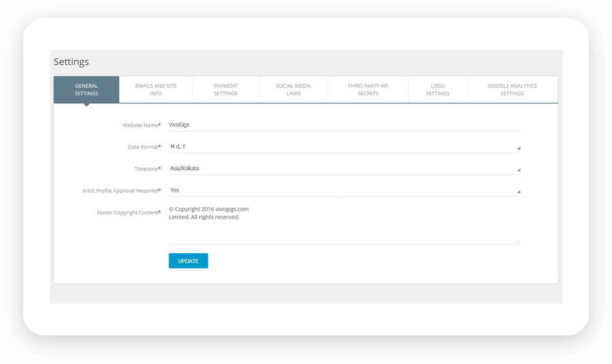Switch to the Emails and Site Info tab
The height and width of the screenshot is (364, 612).
156,89
